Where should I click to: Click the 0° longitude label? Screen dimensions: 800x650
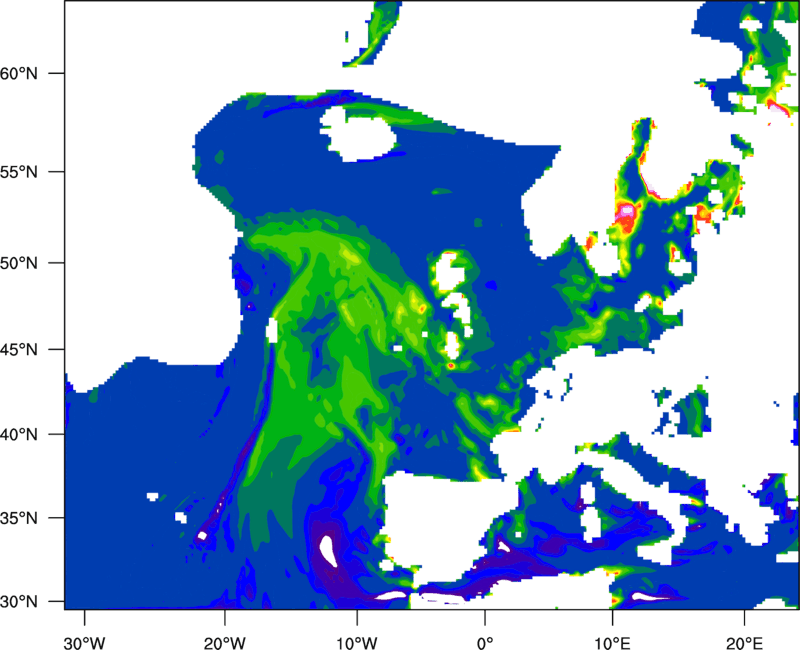pos(485,643)
